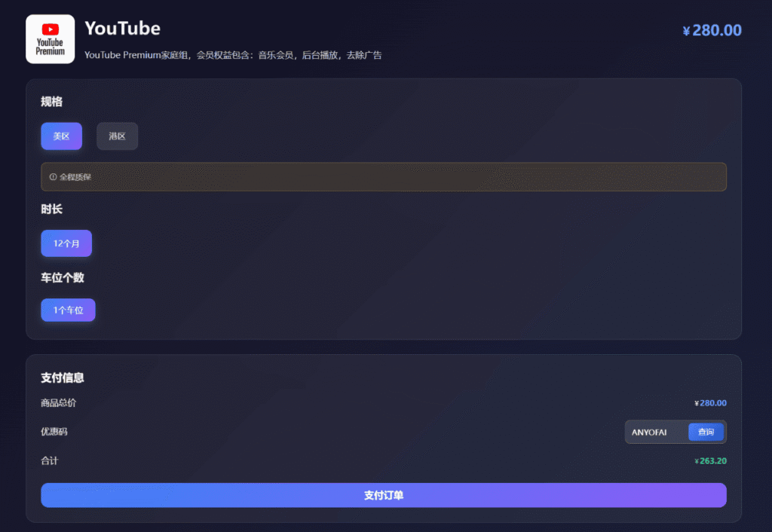Click the 商品总价 amount ¥280.00
Screen dimensions: 772x532
pos(710,403)
